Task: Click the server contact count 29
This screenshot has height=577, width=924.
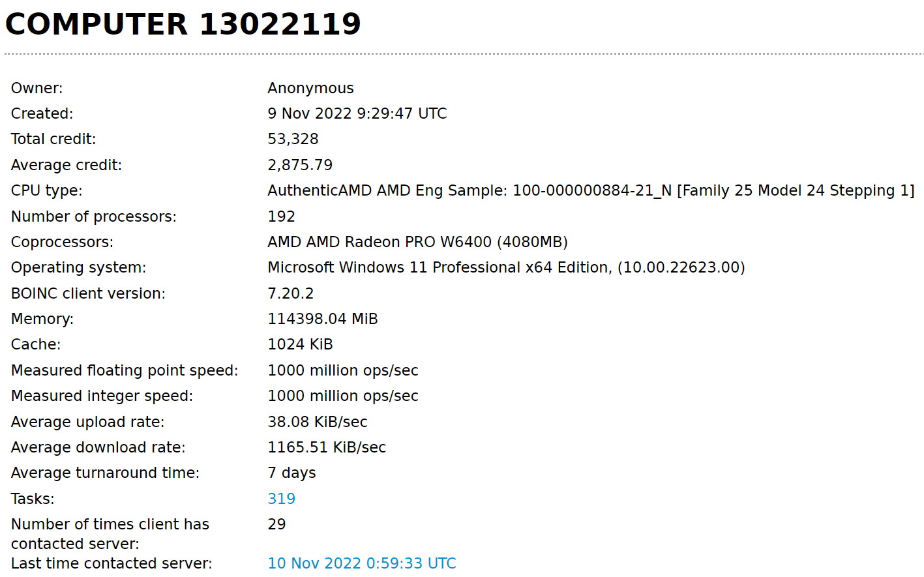Action: point(276,524)
